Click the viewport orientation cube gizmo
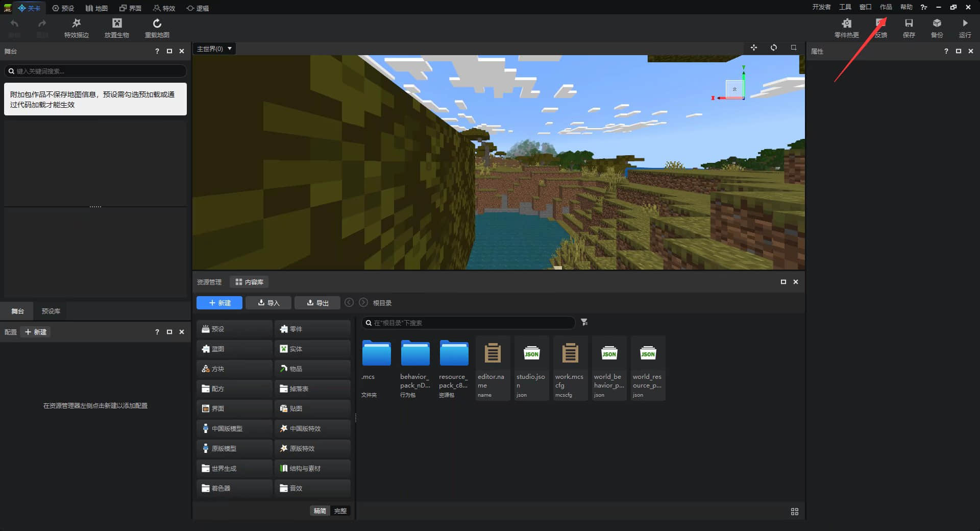 [x=735, y=89]
